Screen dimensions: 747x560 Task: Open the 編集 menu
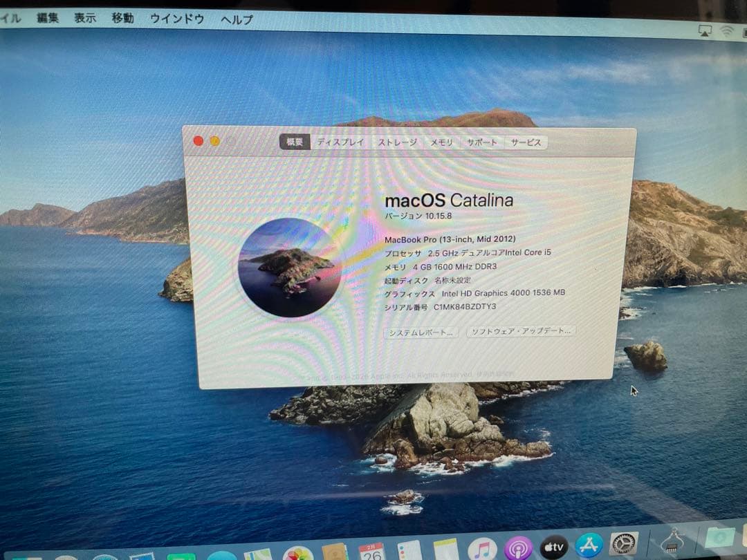pos(47,17)
